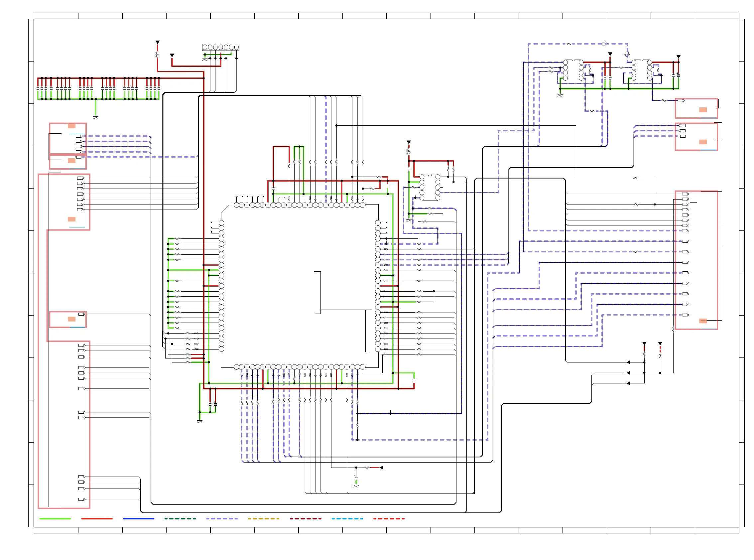Click the down-pointing hollow arrow near top-right IC
754x560 pixels.
[627, 54]
